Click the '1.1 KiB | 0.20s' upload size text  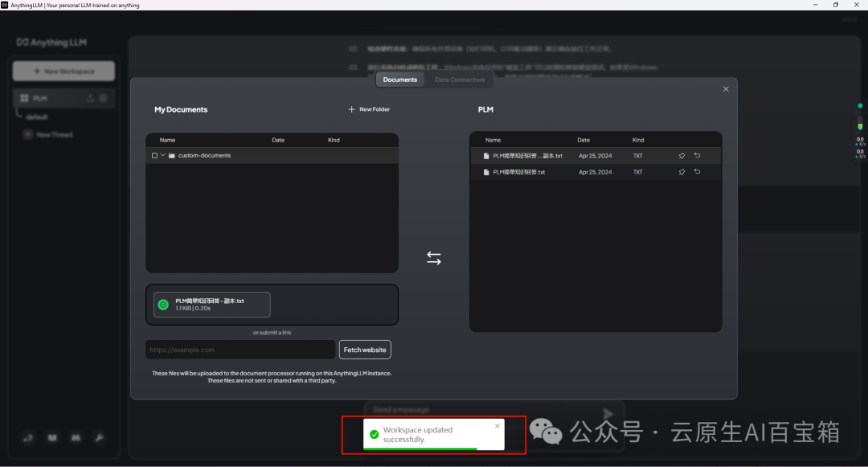[193, 308]
